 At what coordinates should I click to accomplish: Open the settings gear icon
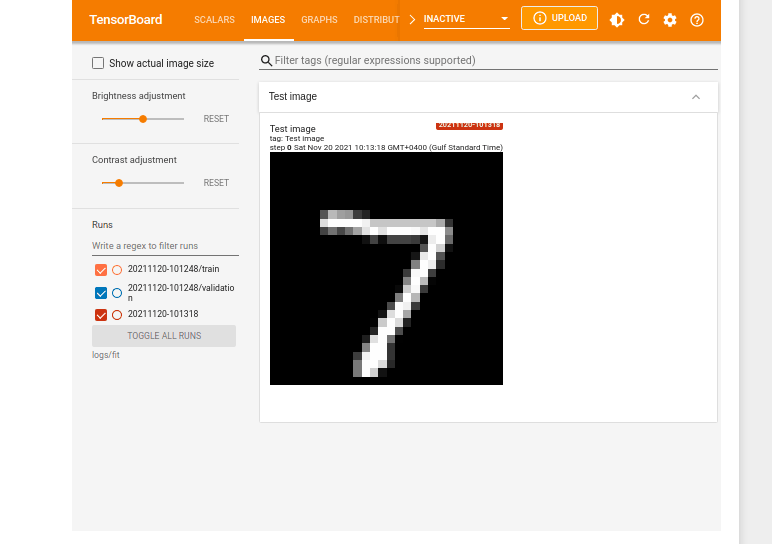click(670, 20)
